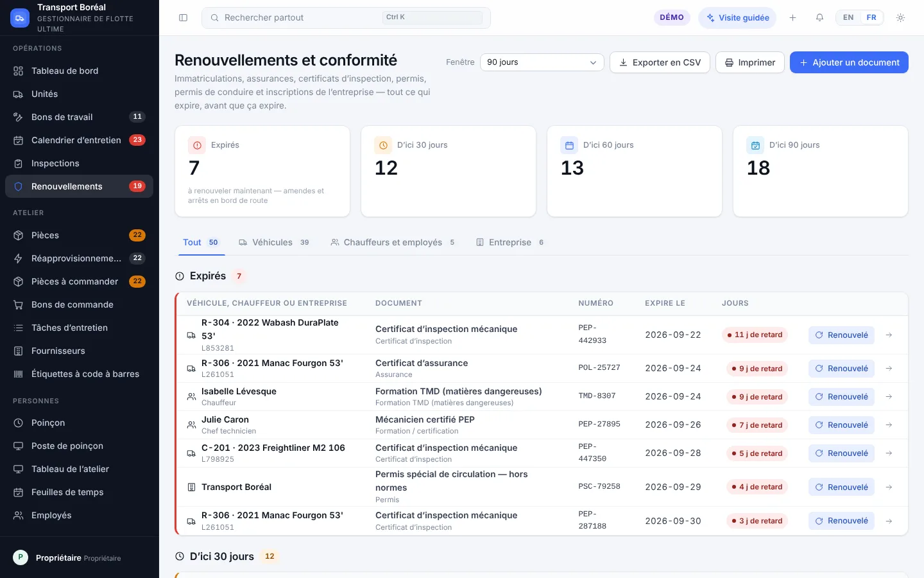Click Ajouter un document button

(x=849, y=62)
